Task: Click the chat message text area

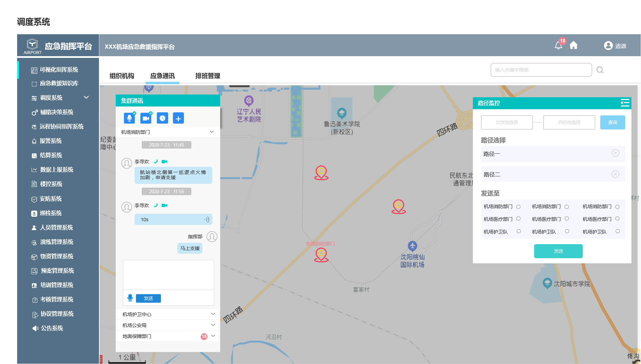Action: click(168, 275)
